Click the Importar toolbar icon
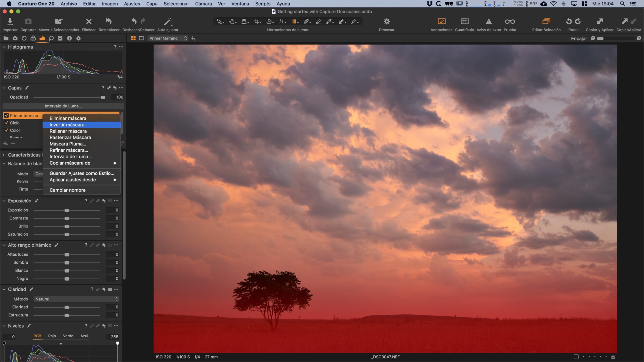This screenshot has width=644, height=362. click(x=10, y=22)
